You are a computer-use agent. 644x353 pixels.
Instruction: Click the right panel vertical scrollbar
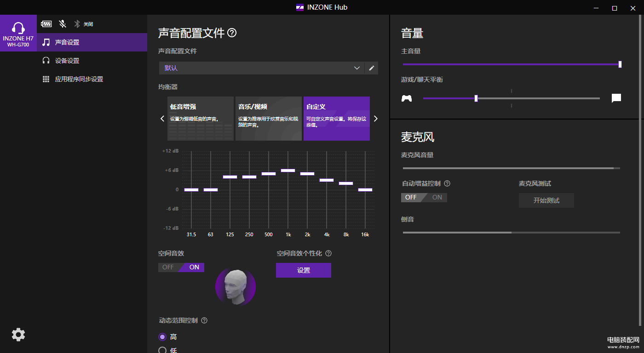(x=640, y=170)
